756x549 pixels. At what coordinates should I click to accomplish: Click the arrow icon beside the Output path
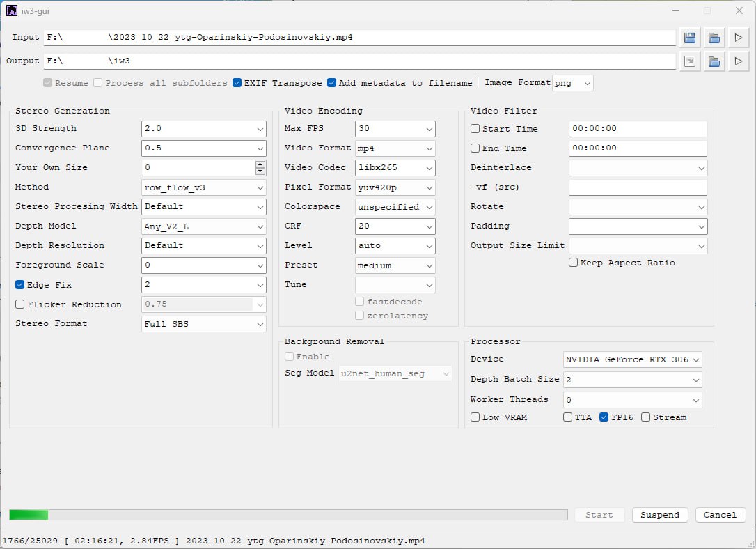pos(690,61)
